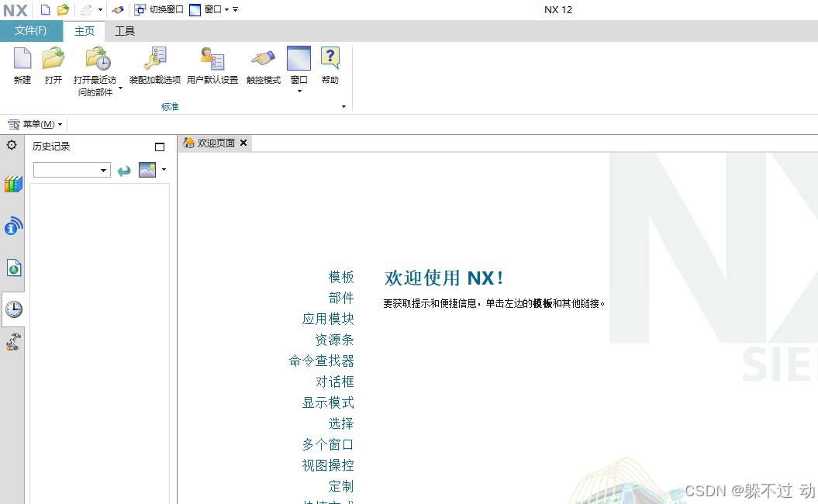Click the NX logo in title bar
Image resolution: width=818 pixels, height=504 pixels.
point(16,10)
